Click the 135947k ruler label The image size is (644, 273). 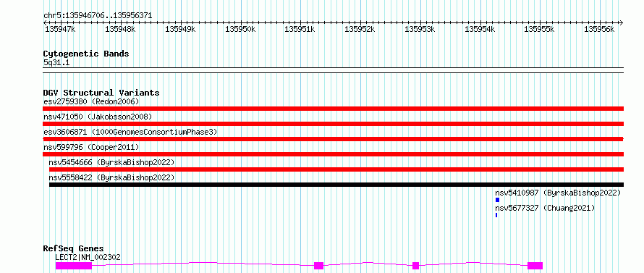[x=60, y=29]
